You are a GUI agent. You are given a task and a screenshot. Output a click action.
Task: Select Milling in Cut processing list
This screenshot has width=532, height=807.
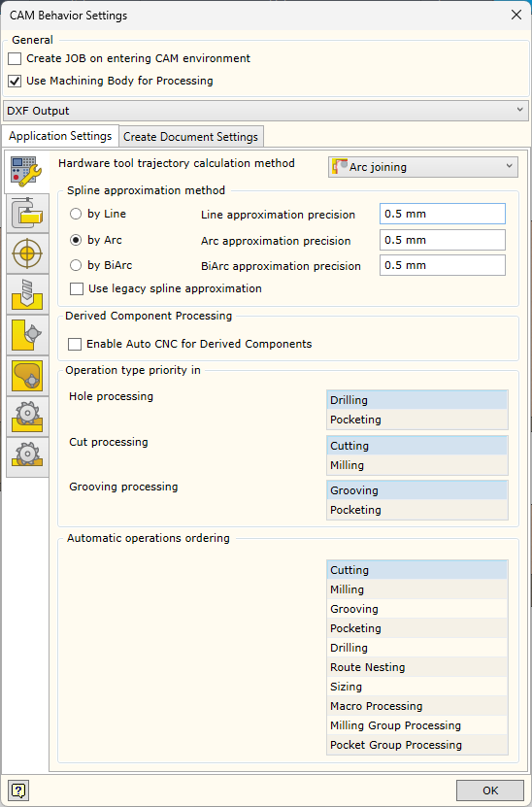[417, 465]
